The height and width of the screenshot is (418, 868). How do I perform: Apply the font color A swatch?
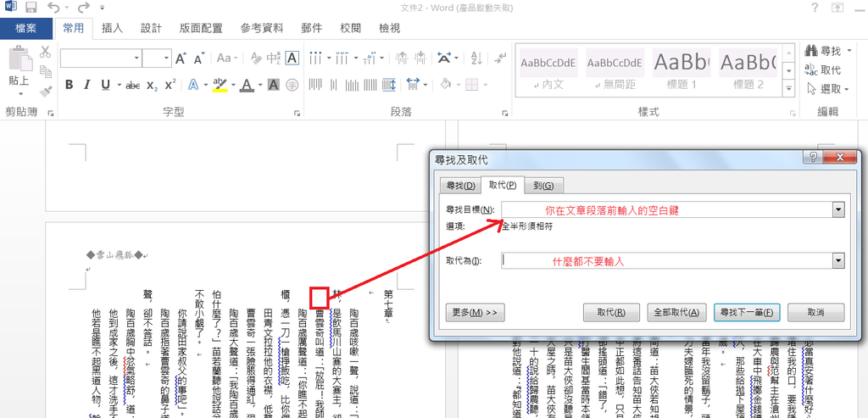coord(247,85)
